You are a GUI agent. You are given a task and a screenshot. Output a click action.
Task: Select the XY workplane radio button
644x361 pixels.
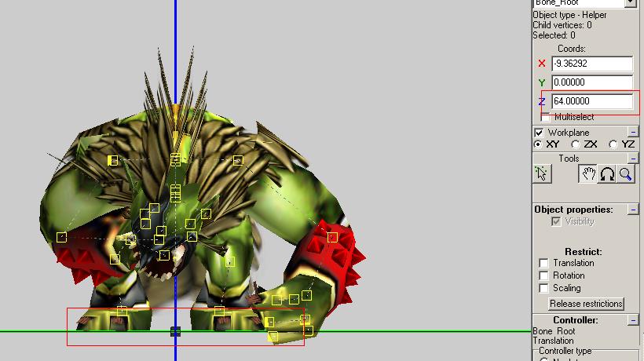pyautogui.click(x=538, y=144)
